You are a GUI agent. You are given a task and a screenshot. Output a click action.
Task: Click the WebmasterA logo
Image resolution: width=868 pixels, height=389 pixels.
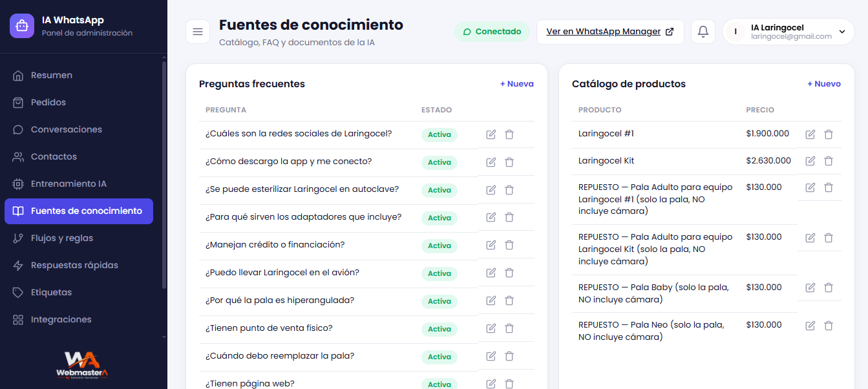[x=82, y=366]
